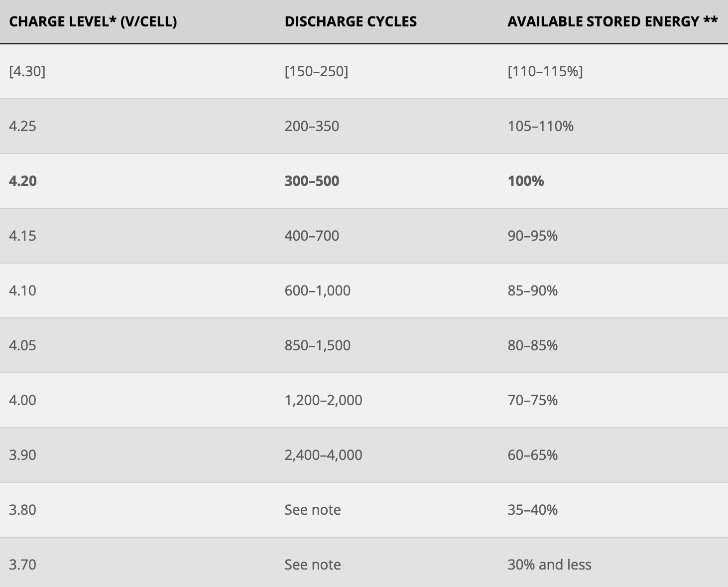The image size is (728, 587).
Task: Select the 2,400–4,000 cycles value
Action: tap(324, 455)
